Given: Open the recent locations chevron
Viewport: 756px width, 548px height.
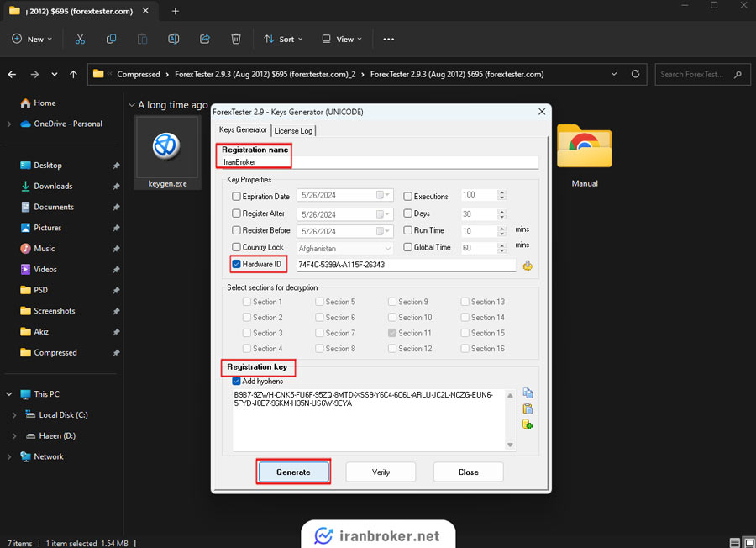Looking at the screenshot, I should (x=55, y=74).
